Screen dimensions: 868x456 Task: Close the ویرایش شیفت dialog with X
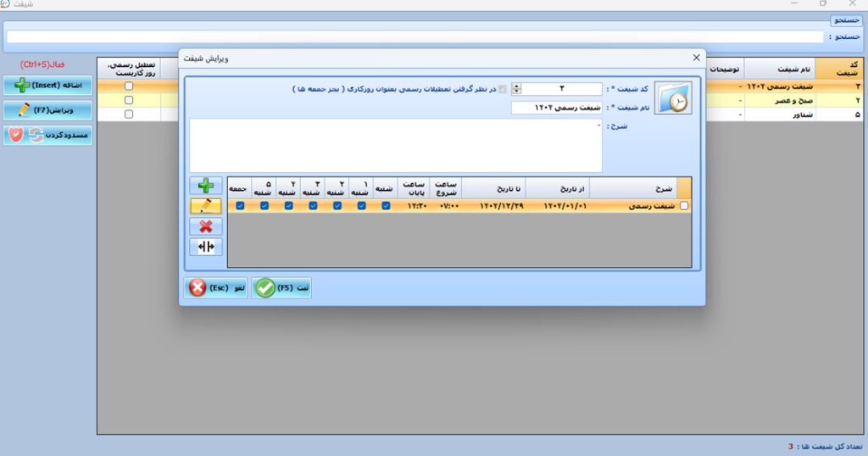pyautogui.click(x=697, y=58)
